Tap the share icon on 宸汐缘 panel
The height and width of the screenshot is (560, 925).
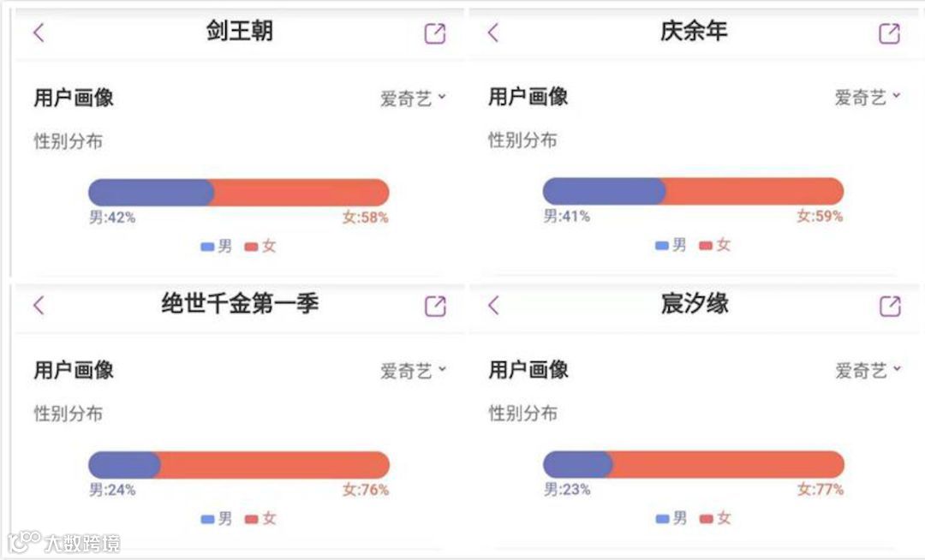[x=891, y=306]
